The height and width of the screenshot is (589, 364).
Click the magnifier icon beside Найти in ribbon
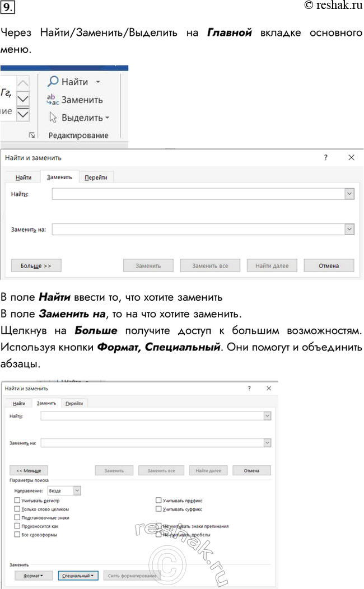coord(53,81)
